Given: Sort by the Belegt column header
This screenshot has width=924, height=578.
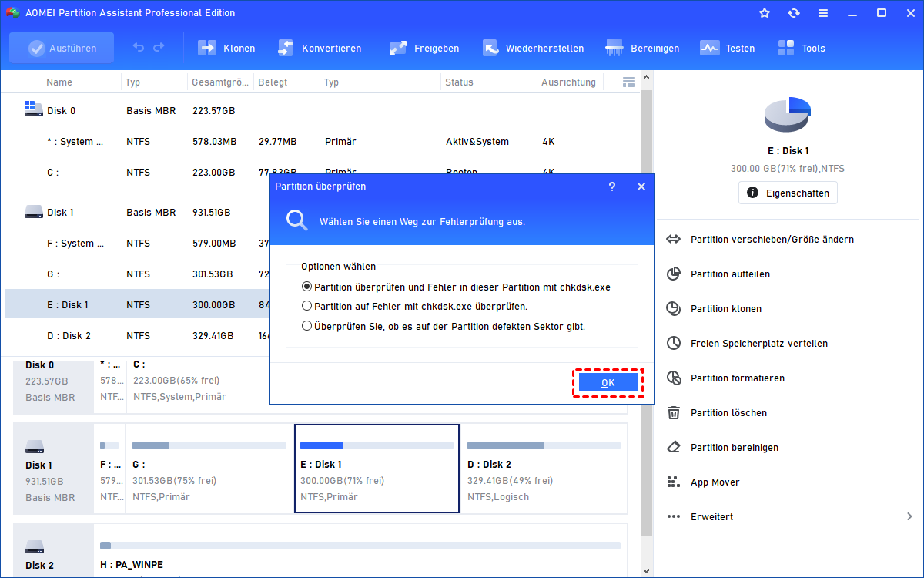Looking at the screenshot, I should coord(273,82).
